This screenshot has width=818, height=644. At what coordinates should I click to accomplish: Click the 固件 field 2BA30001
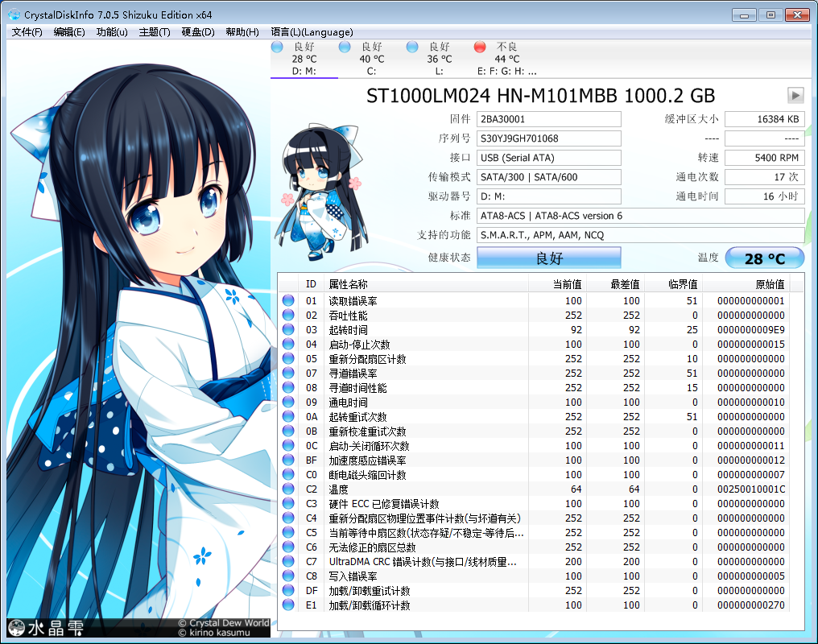(x=549, y=119)
